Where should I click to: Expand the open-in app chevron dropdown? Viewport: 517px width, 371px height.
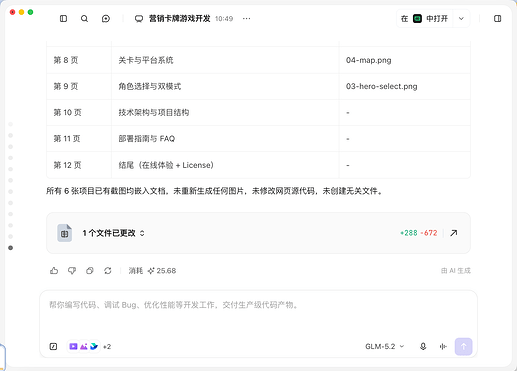[x=461, y=19]
